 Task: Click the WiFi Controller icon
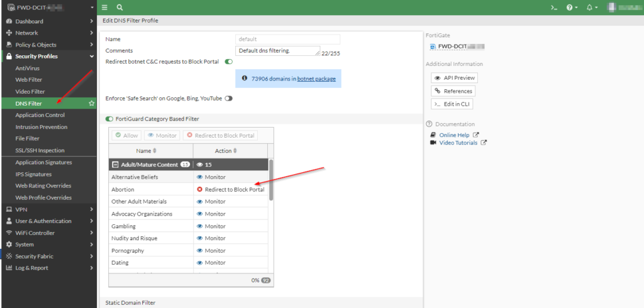[x=9, y=233]
